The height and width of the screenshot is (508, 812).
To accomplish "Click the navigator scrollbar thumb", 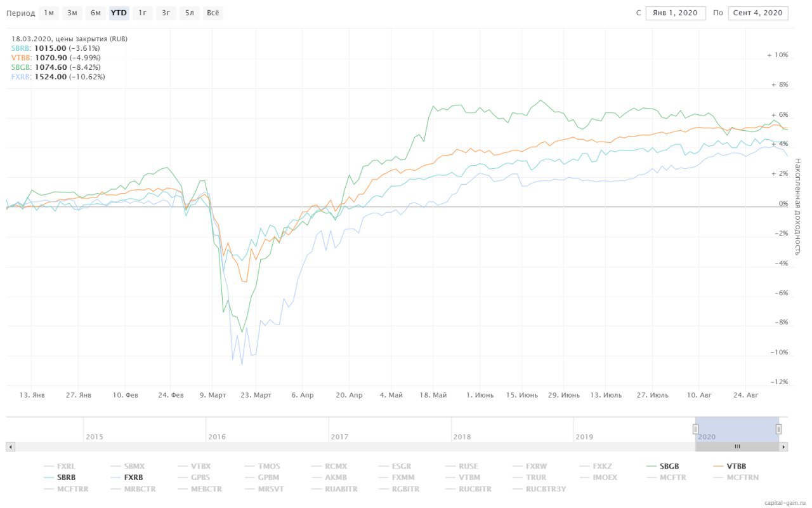I will [737, 446].
